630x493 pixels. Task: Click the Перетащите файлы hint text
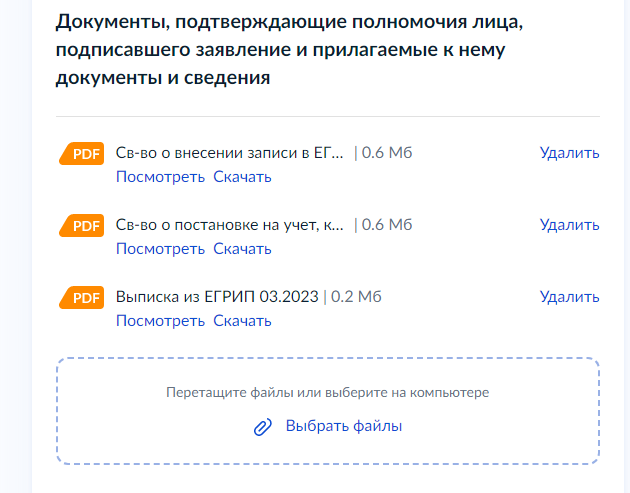pyautogui.click(x=327, y=393)
